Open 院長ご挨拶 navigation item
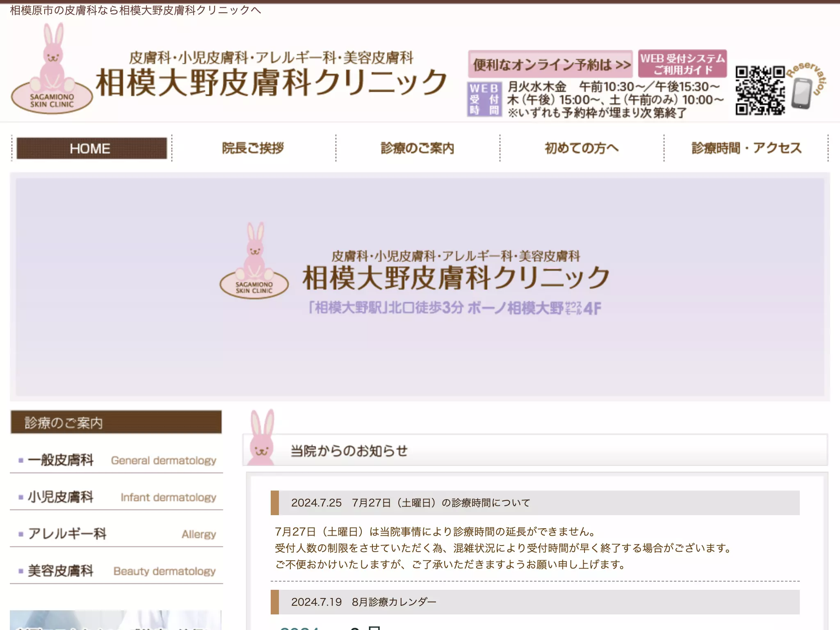Viewport: 840px width, 630px height. [x=253, y=148]
